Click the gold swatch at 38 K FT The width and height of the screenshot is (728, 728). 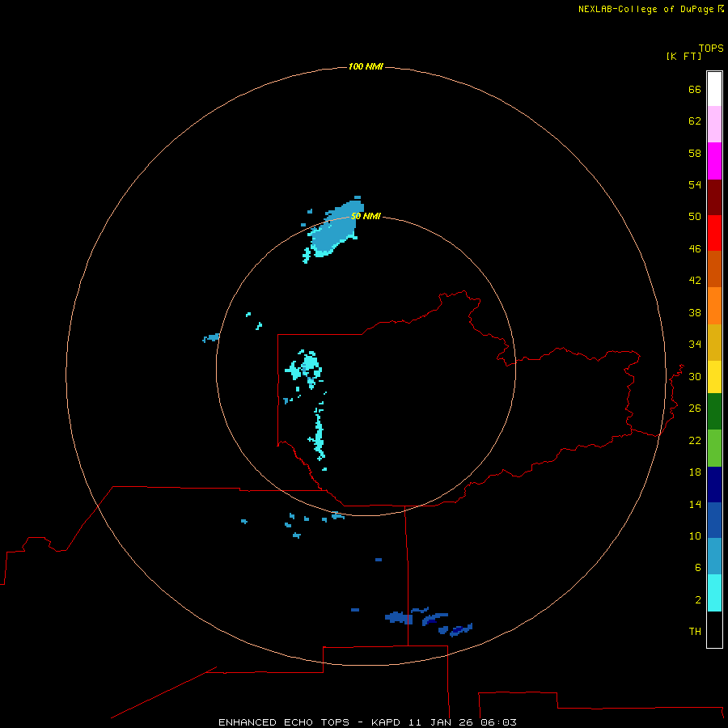pos(714,343)
